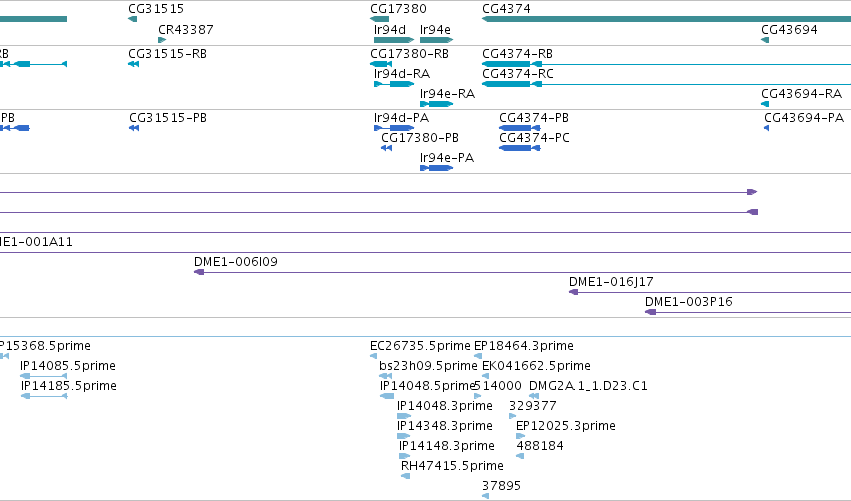The height and width of the screenshot is (501, 851).
Task: Click the CG31515-RB transcript label
Action: 167,54
